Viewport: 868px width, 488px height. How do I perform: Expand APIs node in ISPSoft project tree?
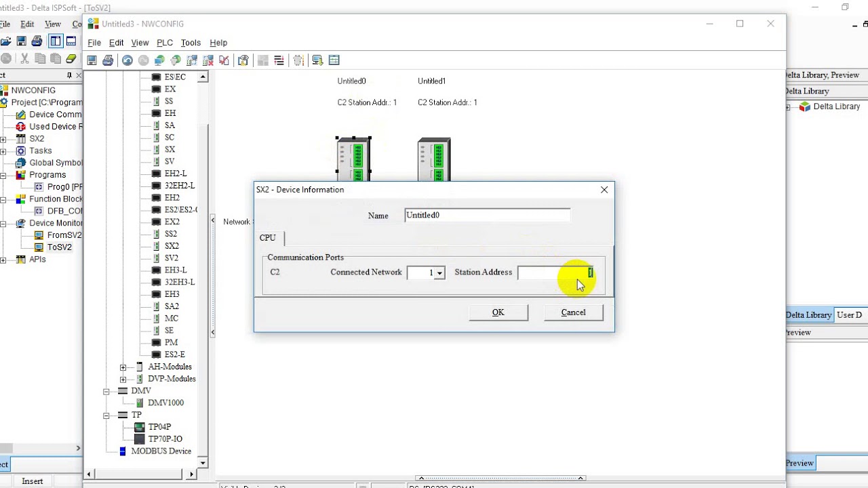click(3, 260)
